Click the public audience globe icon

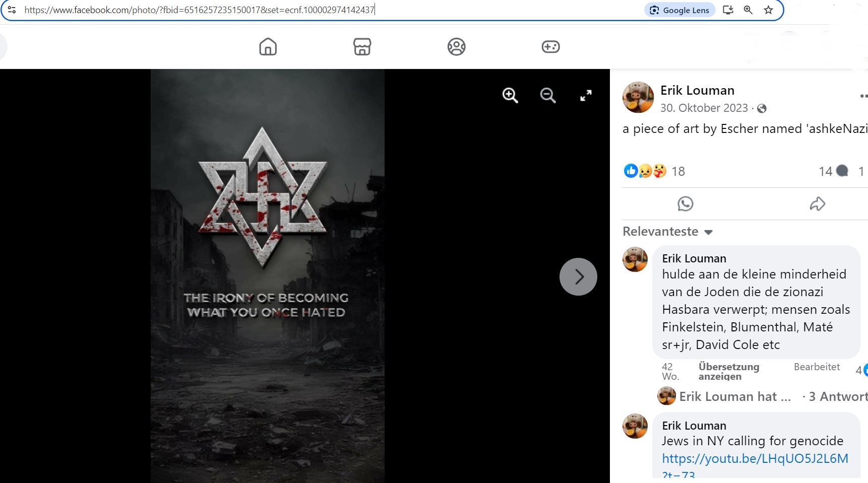click(x=762, y=108)
